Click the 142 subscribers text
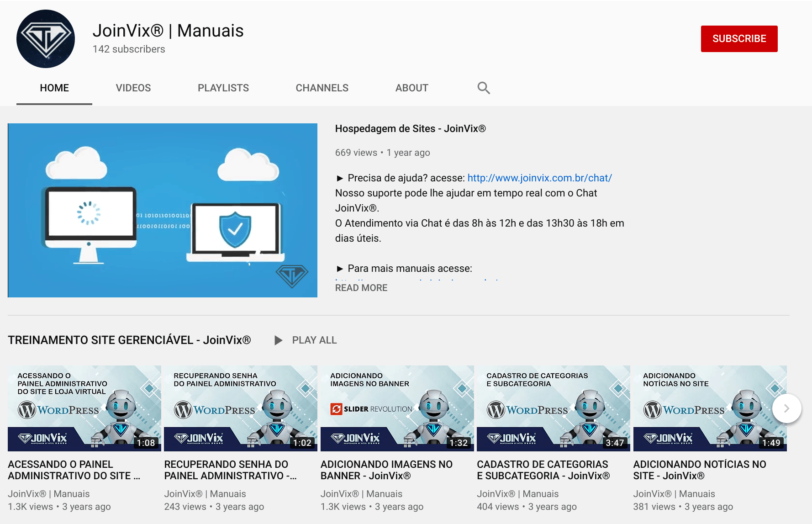The height and width of the screenshot is (524, 812). click(129, 49)
